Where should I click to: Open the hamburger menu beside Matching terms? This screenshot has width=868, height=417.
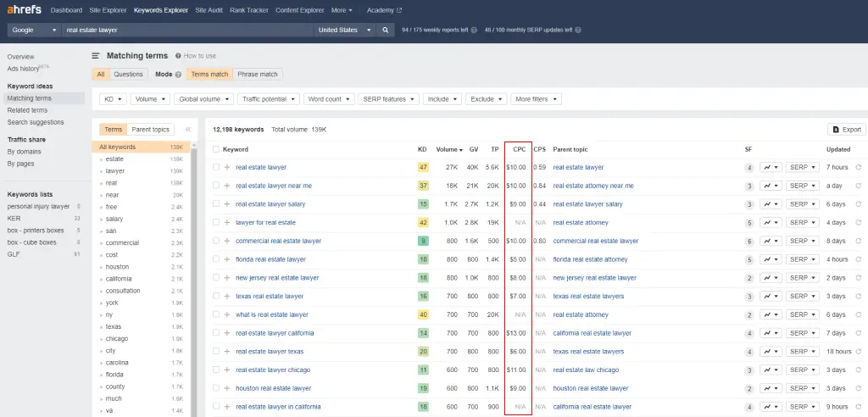tap(96, 56)
